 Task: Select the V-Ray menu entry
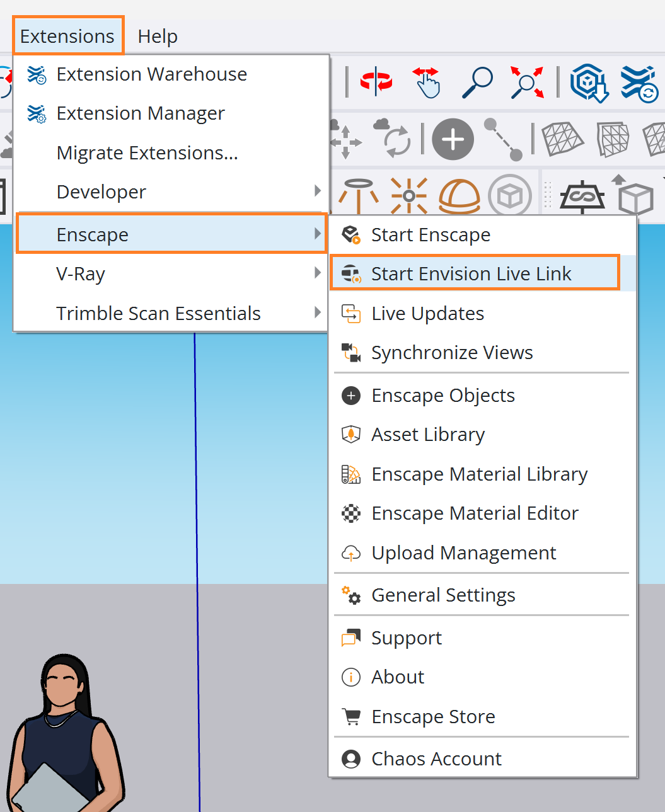(171, 274)
